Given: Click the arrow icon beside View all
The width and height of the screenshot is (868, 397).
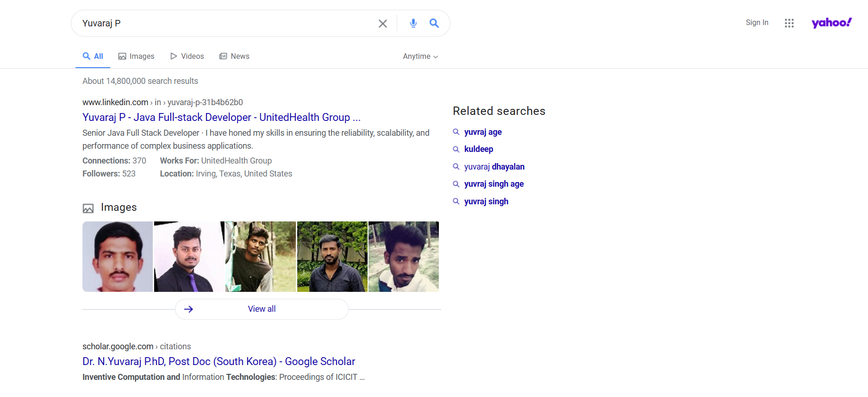Looking at the screenshot, I should click(x=188, y=309).
